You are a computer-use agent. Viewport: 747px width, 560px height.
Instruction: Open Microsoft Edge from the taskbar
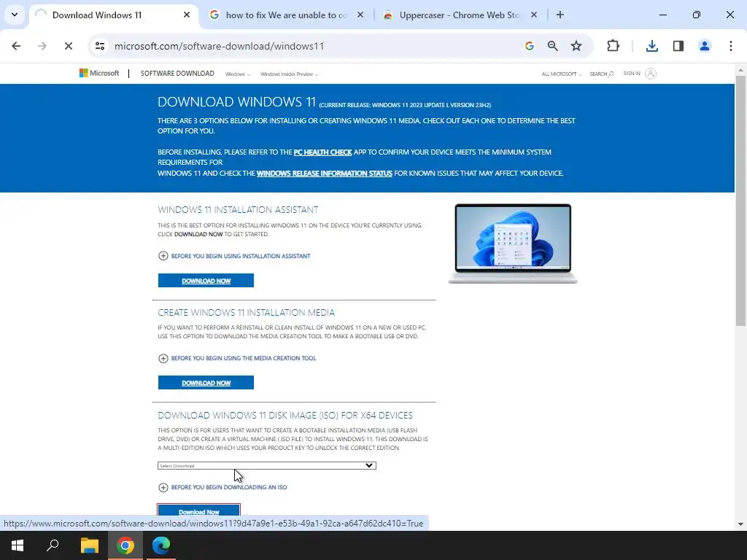[x=161, y=545]
